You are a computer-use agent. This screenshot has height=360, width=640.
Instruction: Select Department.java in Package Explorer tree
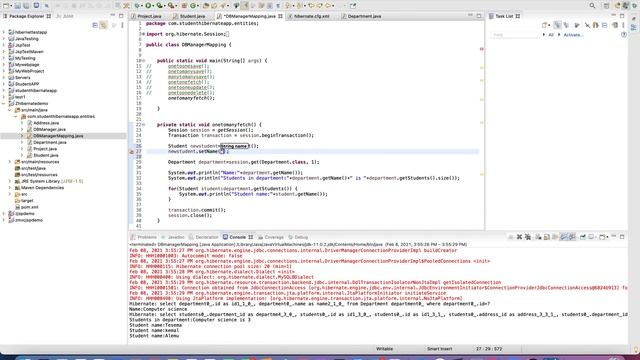(x=49, y=142)
